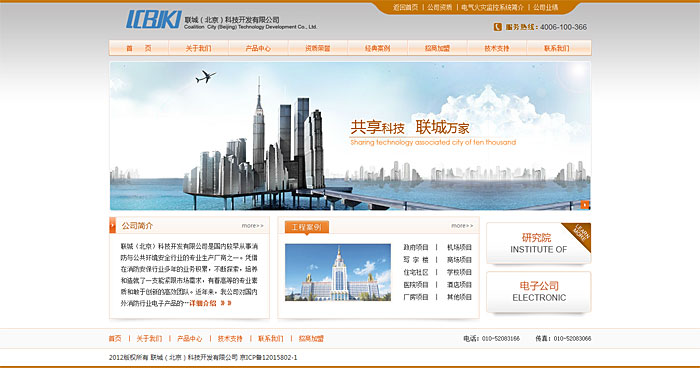Viewport: 700px width, 368px height.
Task: Open the 写字楼 category
Action: (416, 260)
